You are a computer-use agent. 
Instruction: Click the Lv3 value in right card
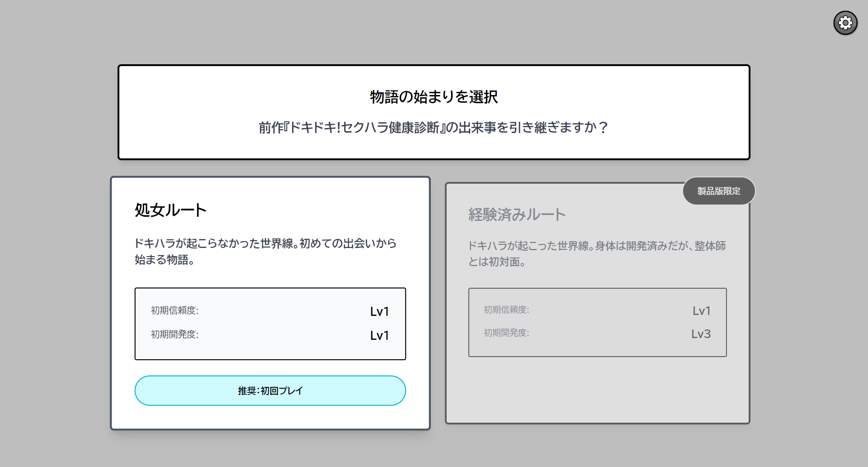(x=701, y=334)
